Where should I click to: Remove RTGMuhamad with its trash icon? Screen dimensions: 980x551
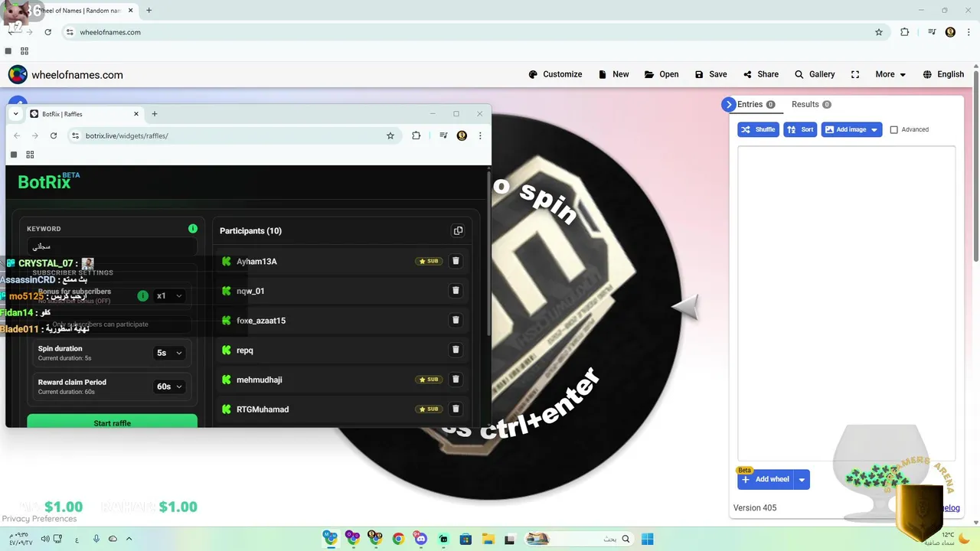456,409
